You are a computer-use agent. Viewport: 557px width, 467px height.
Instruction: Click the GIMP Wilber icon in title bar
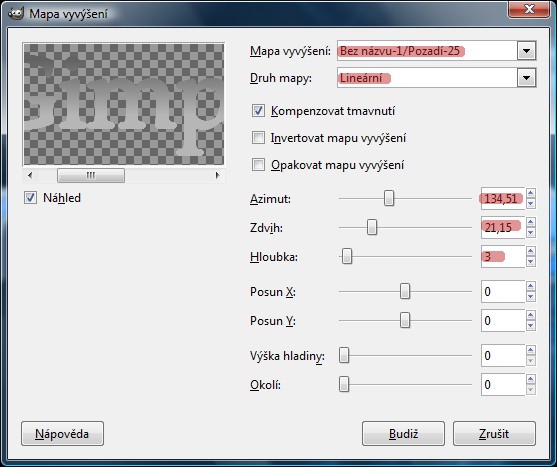point(16,13)
